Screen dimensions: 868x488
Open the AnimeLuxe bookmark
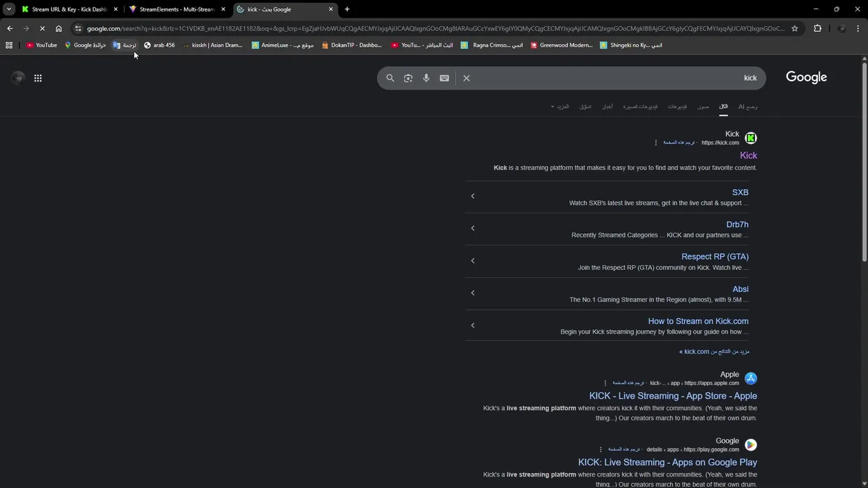coord(282,45)
